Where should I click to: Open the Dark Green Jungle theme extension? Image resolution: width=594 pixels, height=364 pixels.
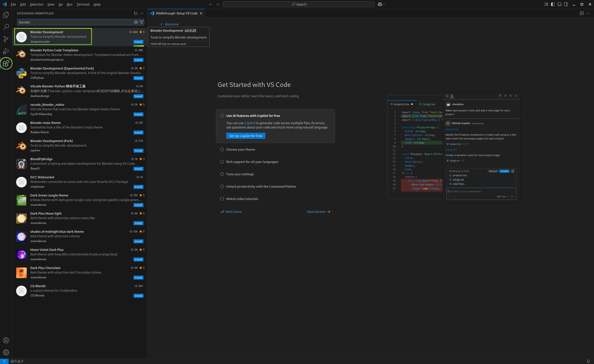80,200
